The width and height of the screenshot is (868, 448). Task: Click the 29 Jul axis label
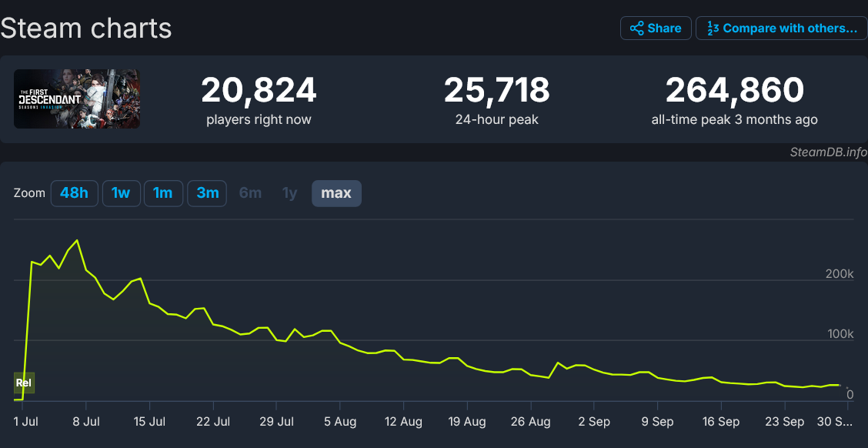[277, 422]
